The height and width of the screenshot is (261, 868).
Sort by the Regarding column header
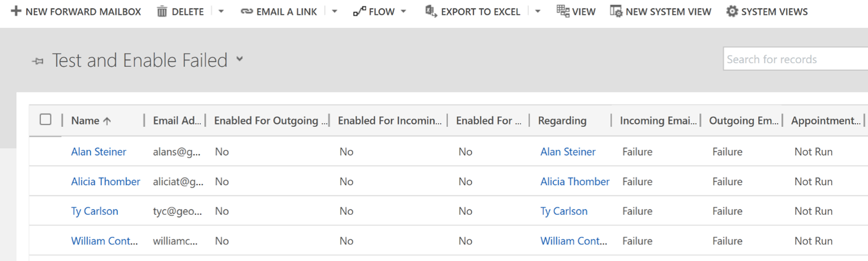tap(562, 120)
